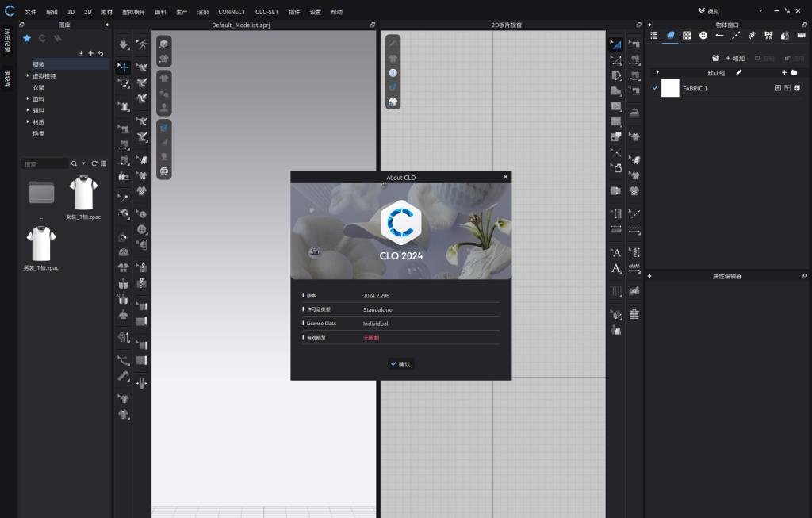
Task: Open the CLO-SET menu
Action: [266, 12]
